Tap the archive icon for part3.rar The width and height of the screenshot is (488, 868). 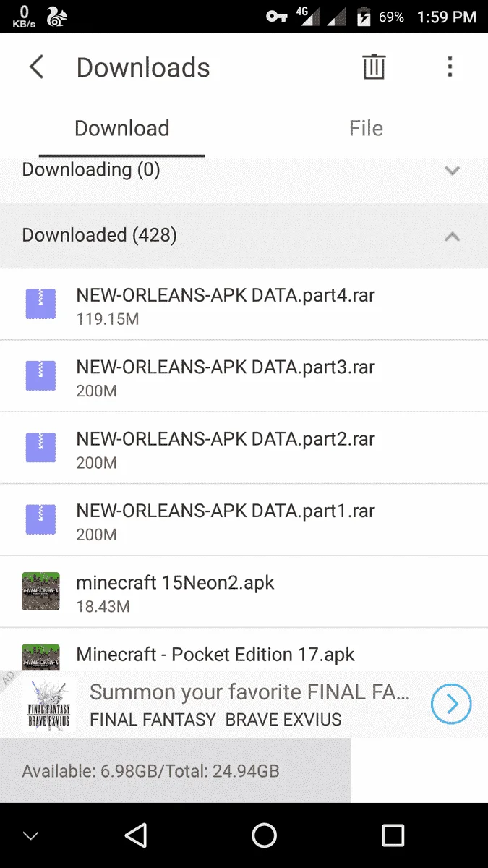pyautogui.click(x=40, y=376)
